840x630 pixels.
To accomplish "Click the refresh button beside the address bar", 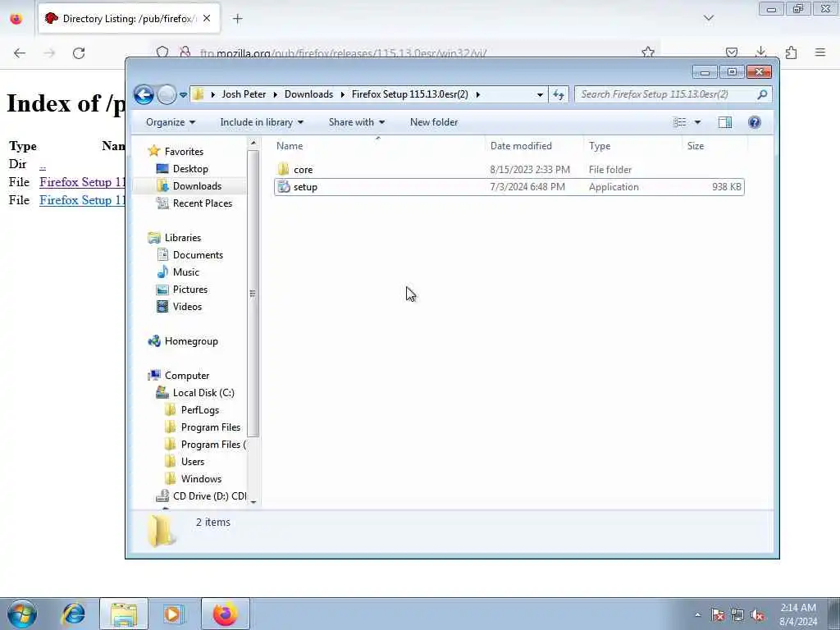I will [x=558, y=95].
